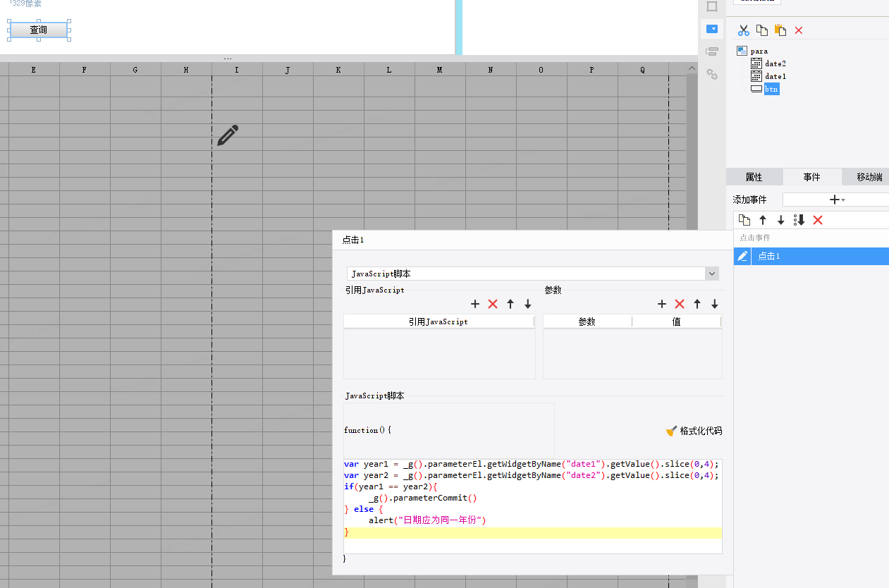Select the para node in the widget tree

759,51
